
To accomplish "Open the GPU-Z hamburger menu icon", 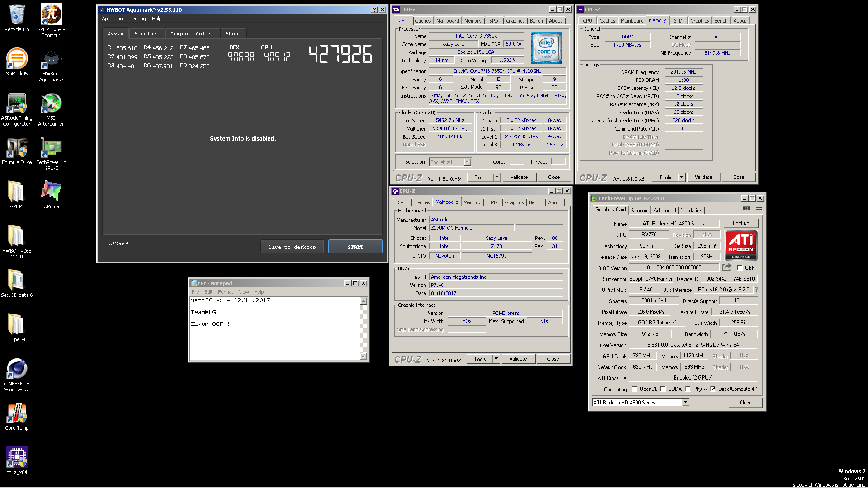I will (759, 208).
